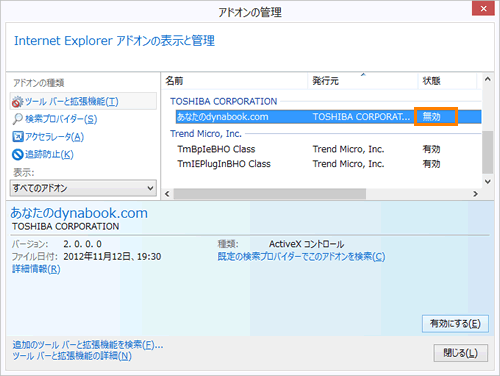Image resolution: width=500 pixels, height=376 pixels.
Task: Click horizontal scroll right arrow
Action: pyautogui.click(x=476, y=194)
